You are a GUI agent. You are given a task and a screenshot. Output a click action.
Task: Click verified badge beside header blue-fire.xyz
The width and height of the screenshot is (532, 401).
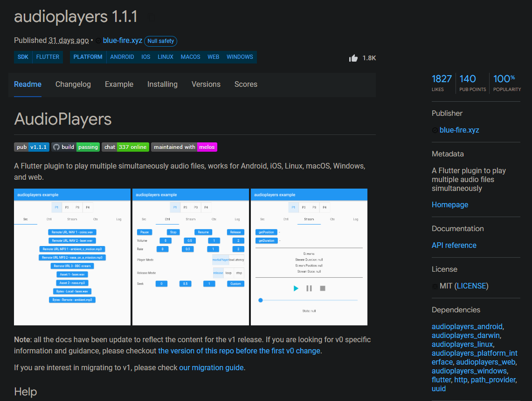point(98,41)
